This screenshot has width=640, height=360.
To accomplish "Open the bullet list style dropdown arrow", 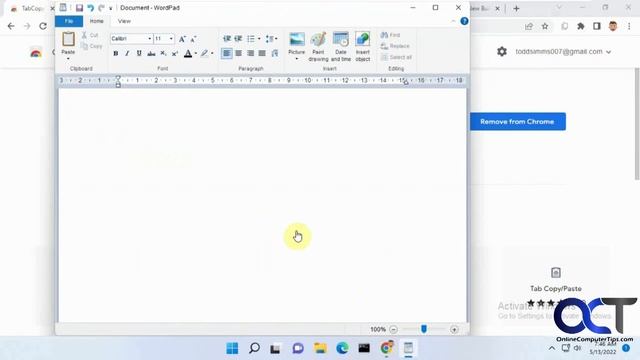I will (259, 38).
